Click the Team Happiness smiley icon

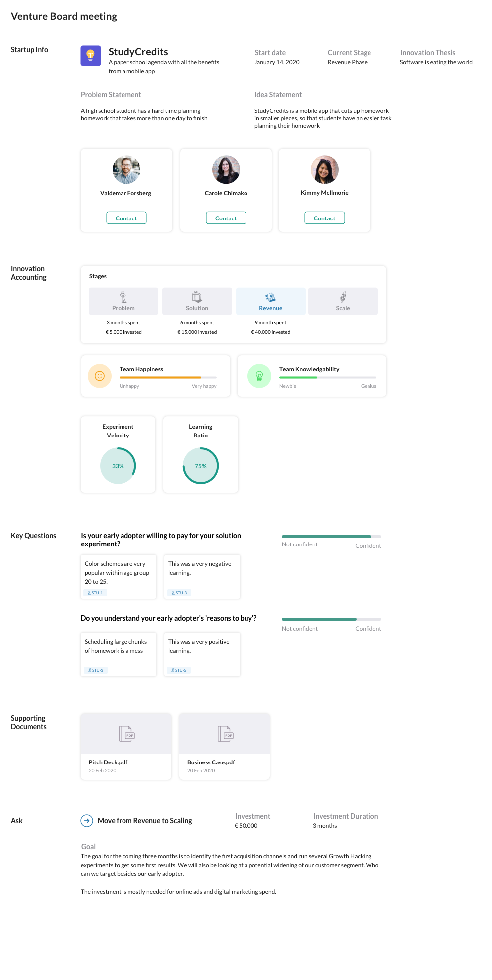coord(100,376)
